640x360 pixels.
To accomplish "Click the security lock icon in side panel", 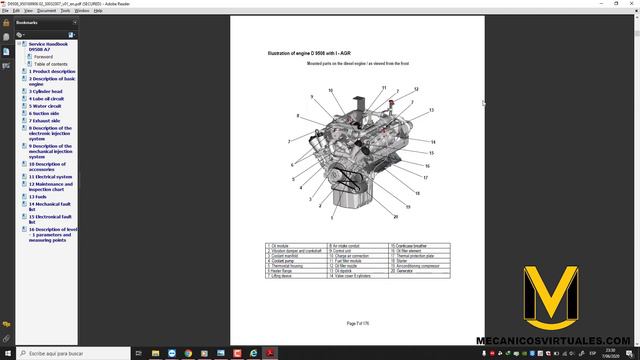I will point(6,23).
